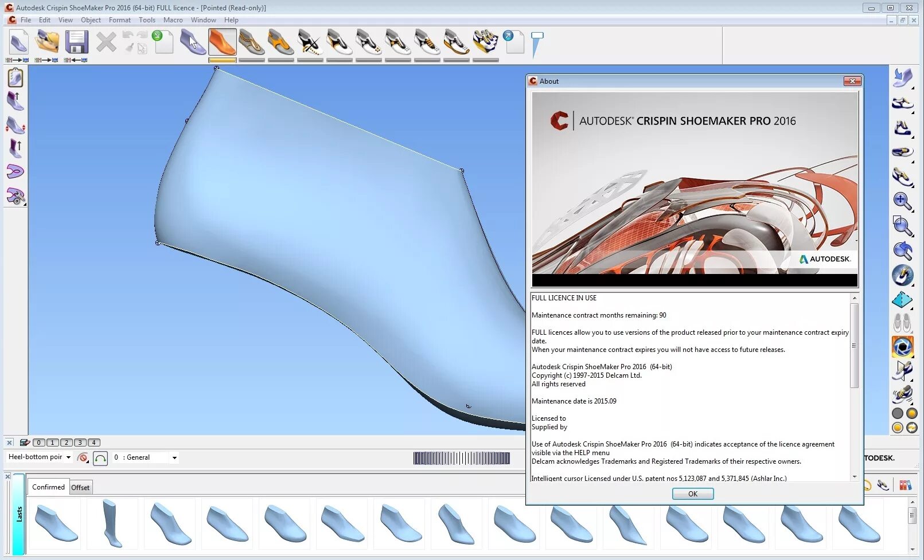
Task: Click the striped progress bar indicator
Action: pyautogui.click(x=462, y=458)
